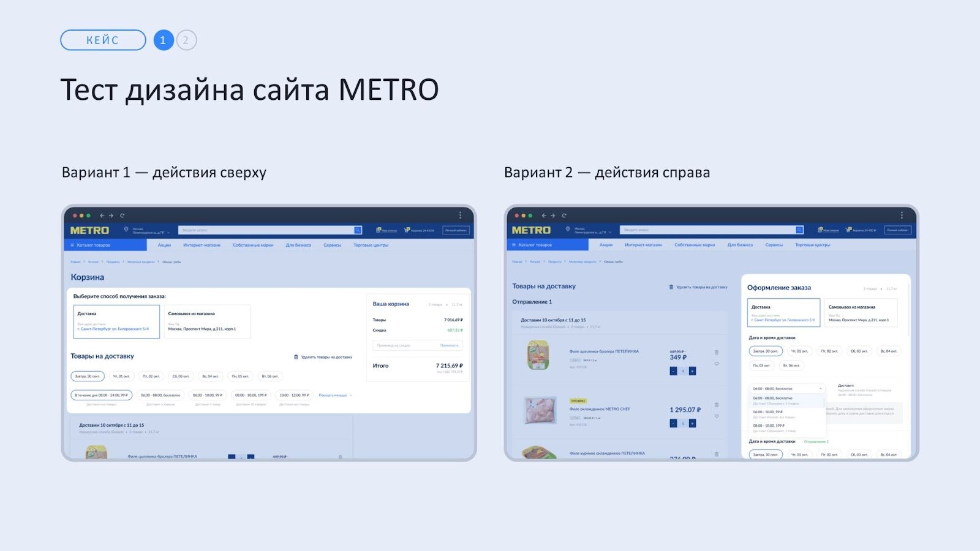Screen dimensions: 980x551
Task: Reload the page in Variant 2 browser
Action: [x=563, y=216]
